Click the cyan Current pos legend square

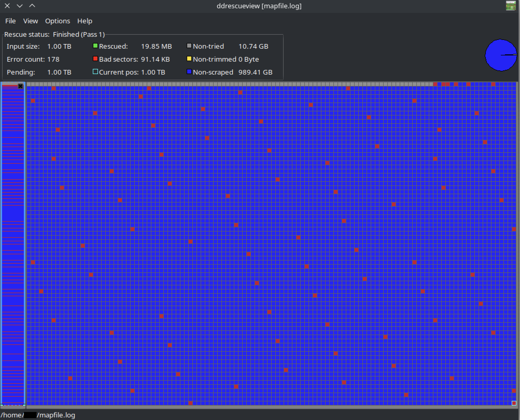tap(95, 72)
